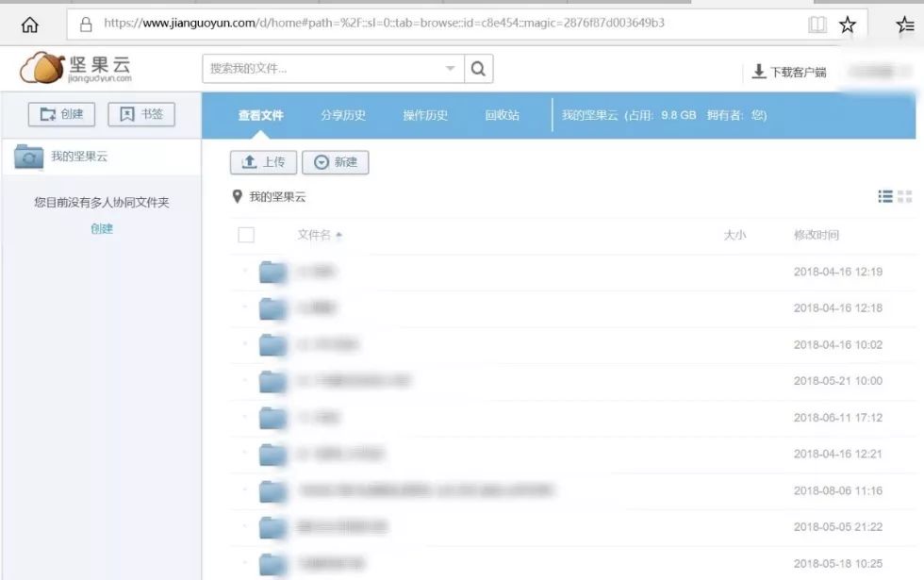Image resolution: width=924 pixels, height=580 pixels.
Task: Click 下载客户端 download link
Action: coord(789,72)
